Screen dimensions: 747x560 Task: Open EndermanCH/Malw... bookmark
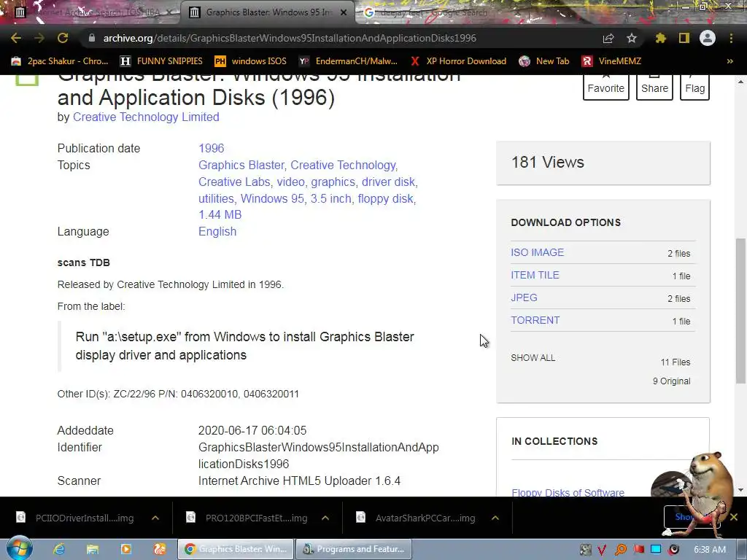point(348,61)
